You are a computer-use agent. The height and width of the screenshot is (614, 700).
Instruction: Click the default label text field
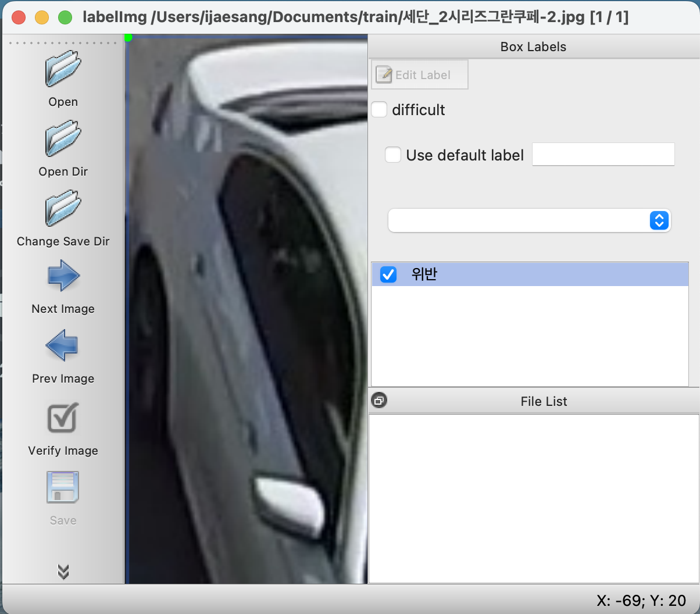[x=603, y=155]
